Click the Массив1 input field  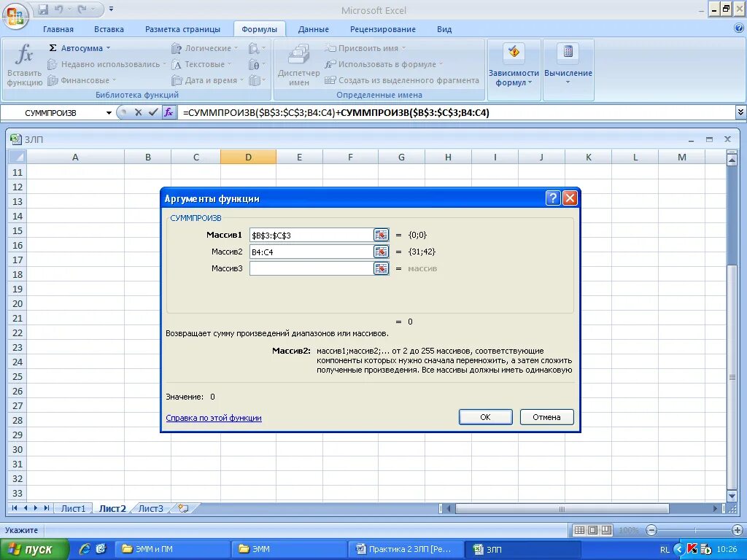[311, 236]
